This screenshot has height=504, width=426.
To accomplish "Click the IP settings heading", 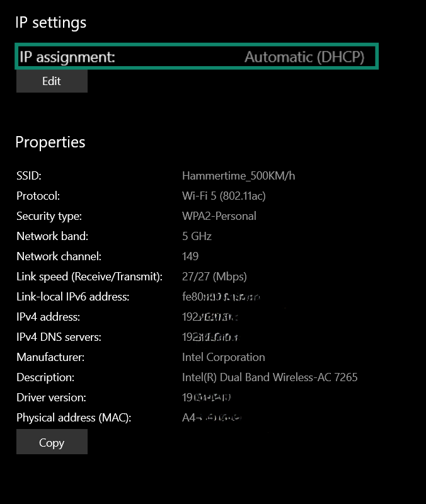I will tap(51, 23).
